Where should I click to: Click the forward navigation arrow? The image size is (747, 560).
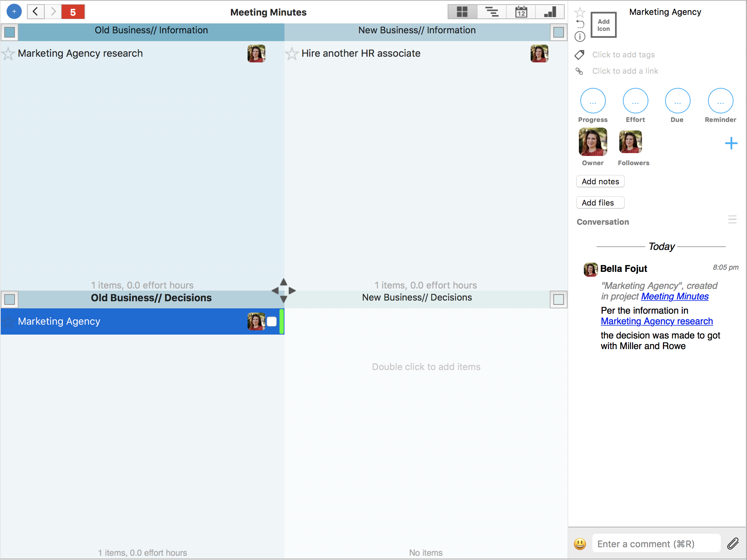53,11
